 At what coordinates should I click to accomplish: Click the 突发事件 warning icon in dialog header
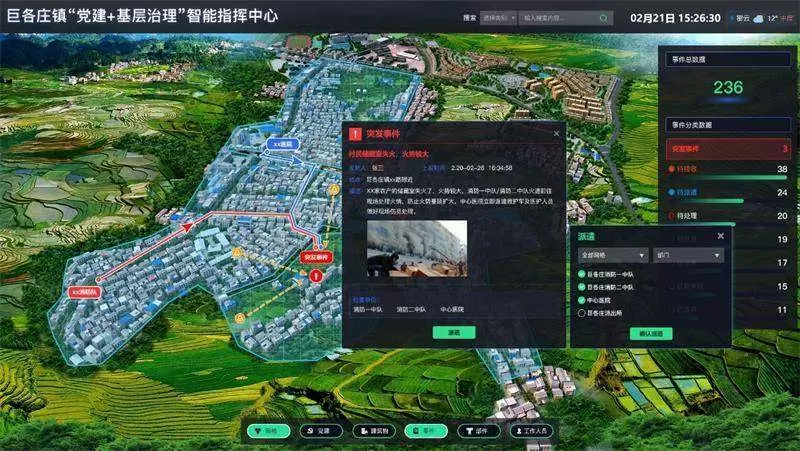[353, 133]
